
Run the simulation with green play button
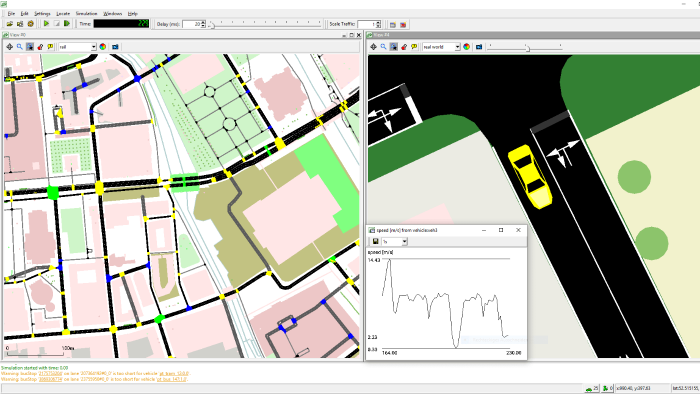[x=46, y=24]
